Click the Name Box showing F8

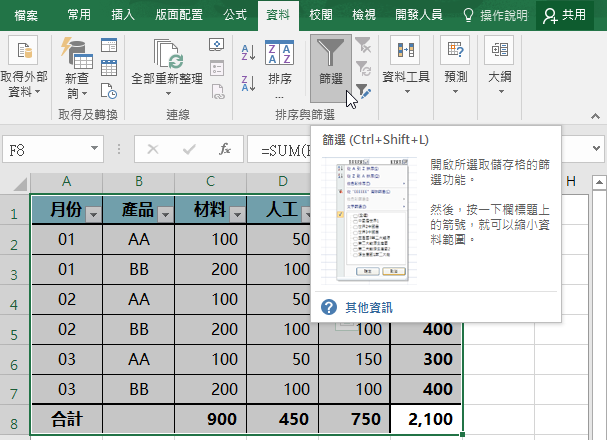pos(53,149)
